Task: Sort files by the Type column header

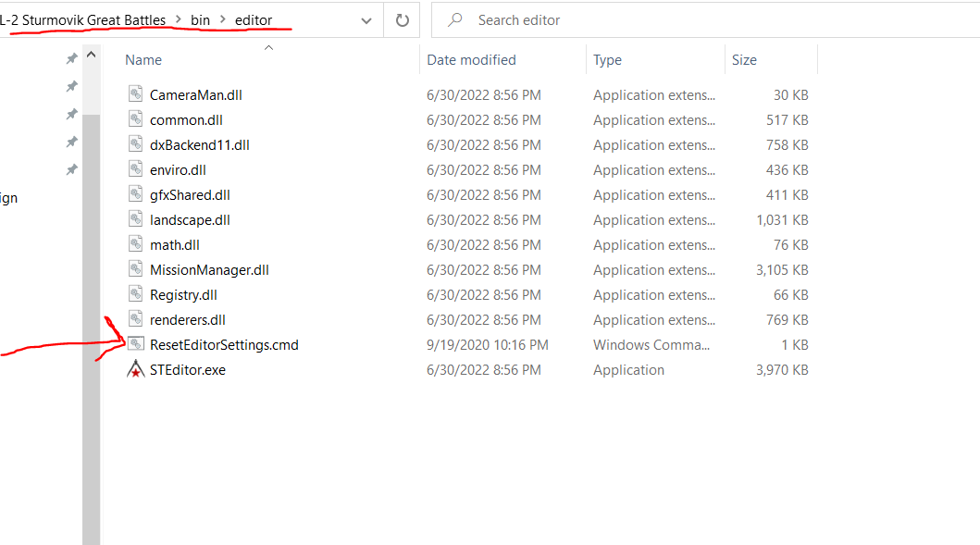Action: pyautogui.click(x=607, y=60)
